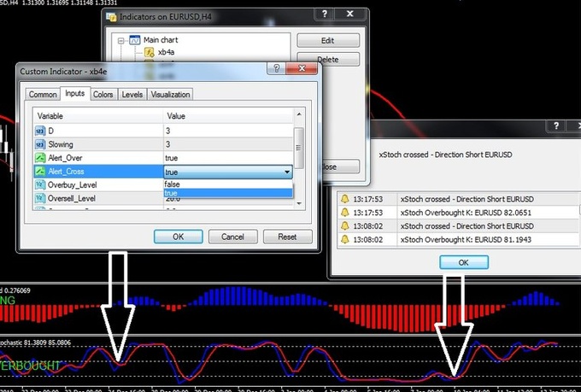Click Reset in Custom Indicator dialog

click(288, 237)
